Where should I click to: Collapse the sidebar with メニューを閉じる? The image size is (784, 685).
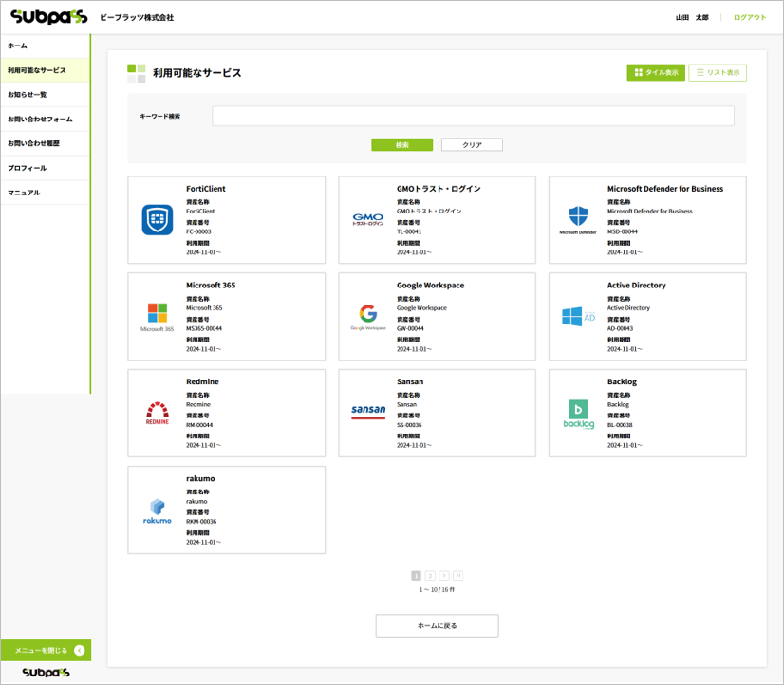[46, 650]
